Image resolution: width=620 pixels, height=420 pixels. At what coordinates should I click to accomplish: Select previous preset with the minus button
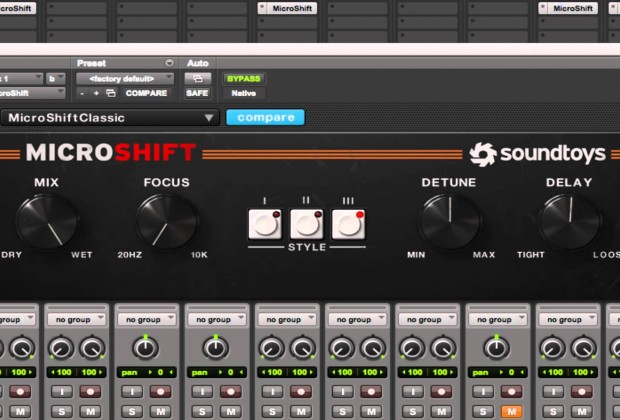pyautogui.click(x=82, y=93)
